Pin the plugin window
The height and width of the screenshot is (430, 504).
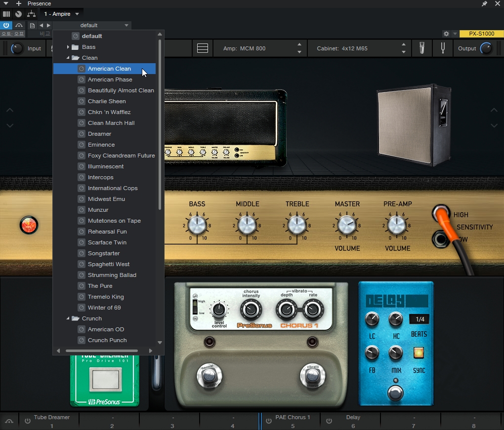pos(484,3)
